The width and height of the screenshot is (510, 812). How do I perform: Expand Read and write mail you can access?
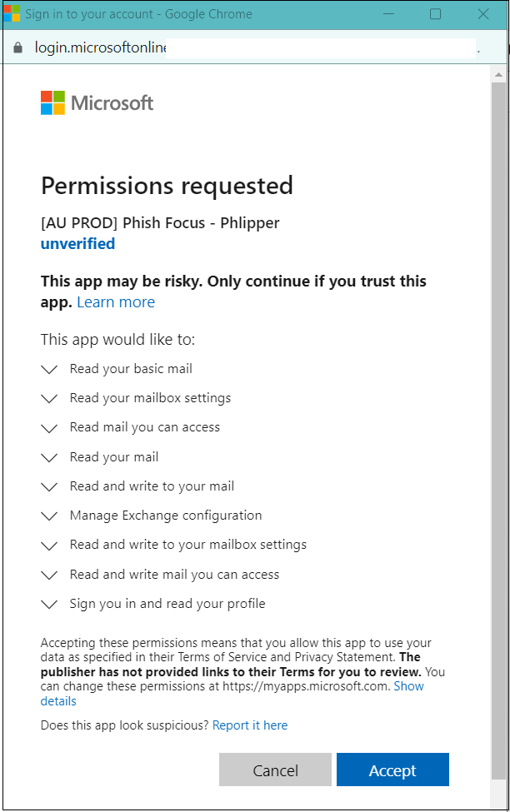click(49, 575)
